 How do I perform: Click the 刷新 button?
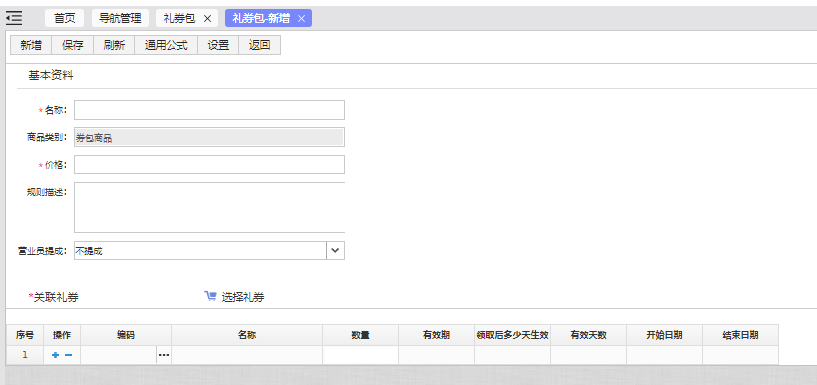click(114, 45)
